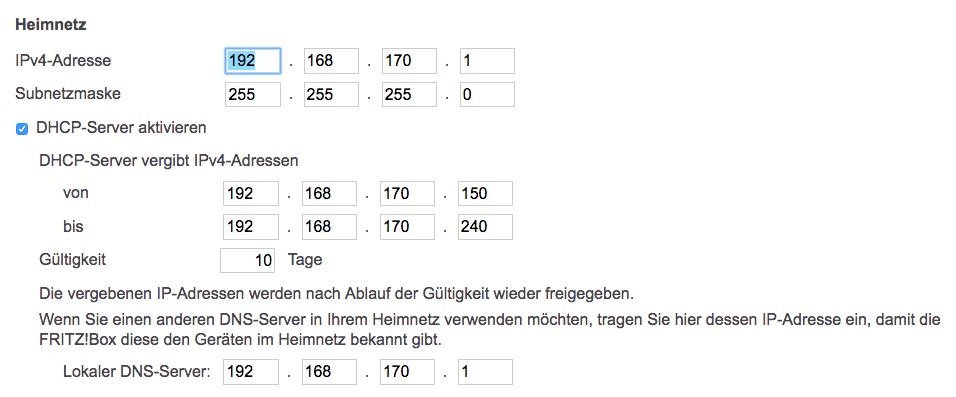Select the IPv4-Adresse second octet field 168
Viewport: 956px width, 397px height.
[331, 61]
